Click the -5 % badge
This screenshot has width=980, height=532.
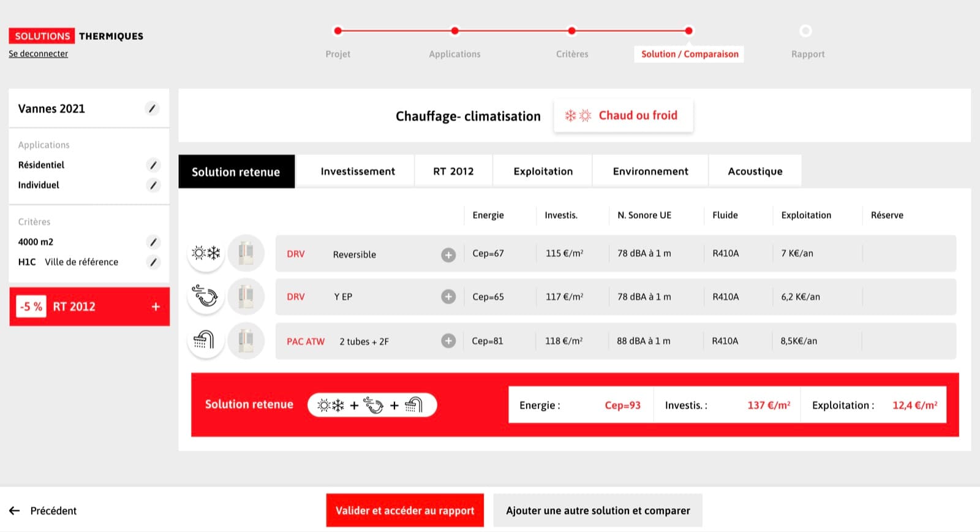[x=31, y=306]
